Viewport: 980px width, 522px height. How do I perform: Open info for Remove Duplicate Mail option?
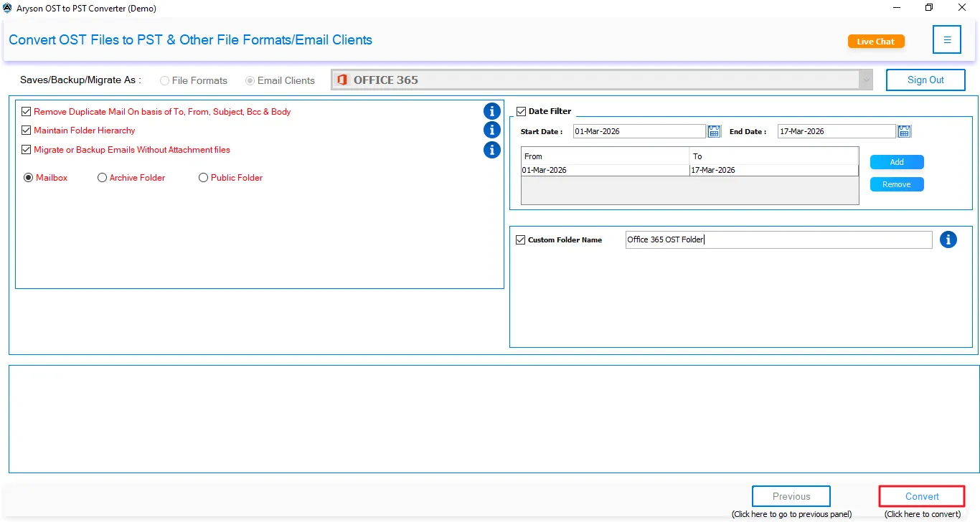point(491,111)
